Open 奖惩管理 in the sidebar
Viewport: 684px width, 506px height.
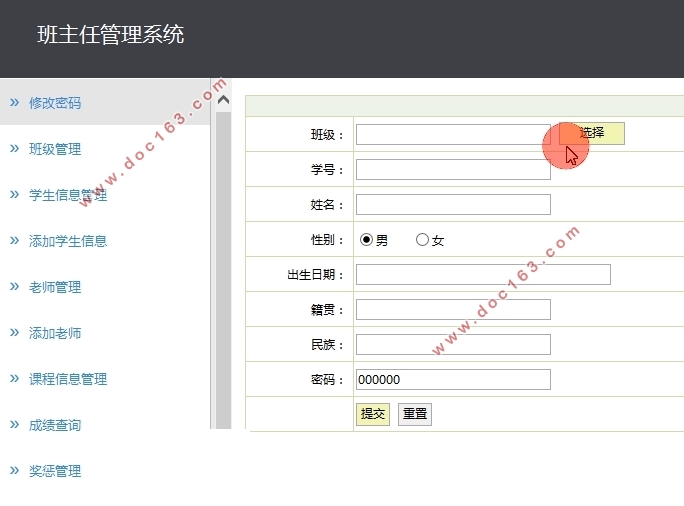pyautogui.click(x=55, y=471)
